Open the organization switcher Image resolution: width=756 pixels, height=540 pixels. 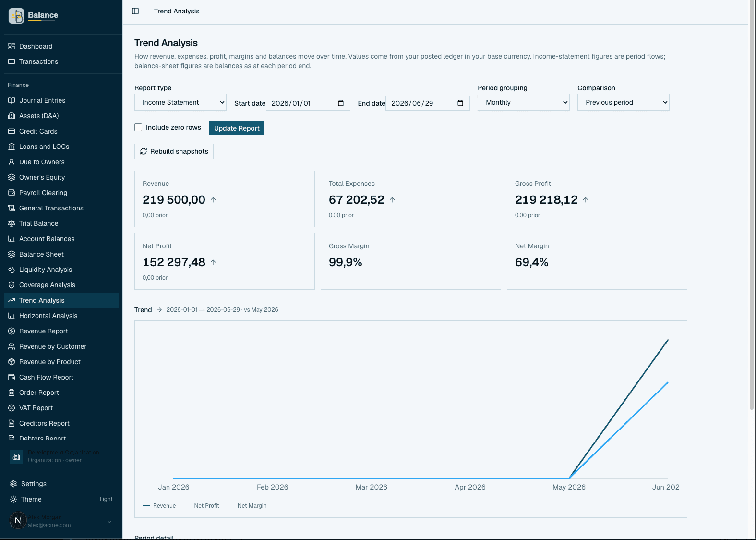(61, 456)
